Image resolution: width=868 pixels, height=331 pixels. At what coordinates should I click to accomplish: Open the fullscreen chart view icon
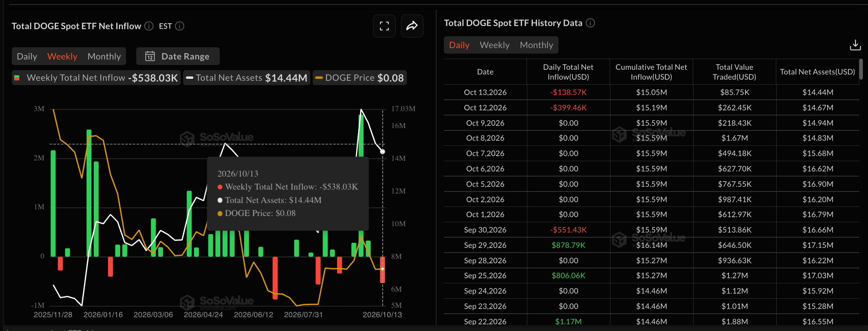(384, 26)
